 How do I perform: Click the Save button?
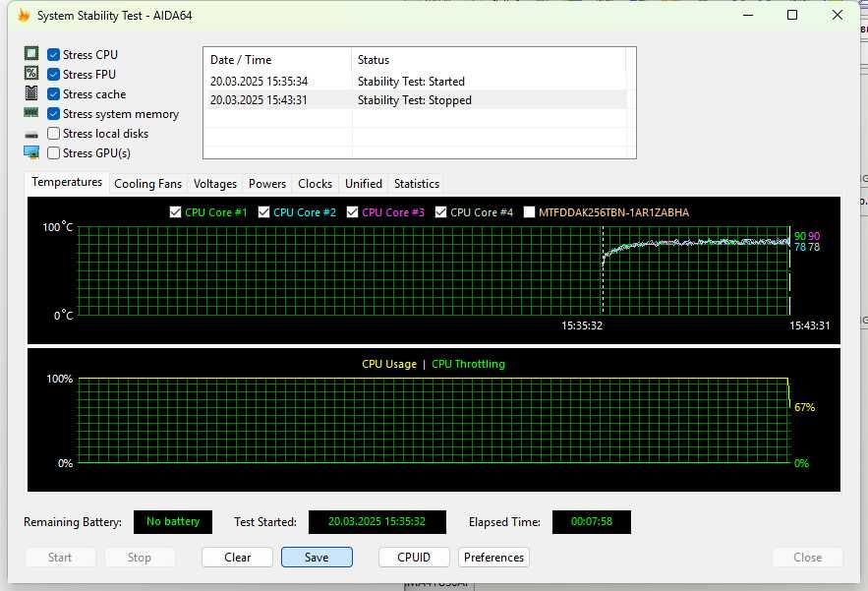coord(317,558)
